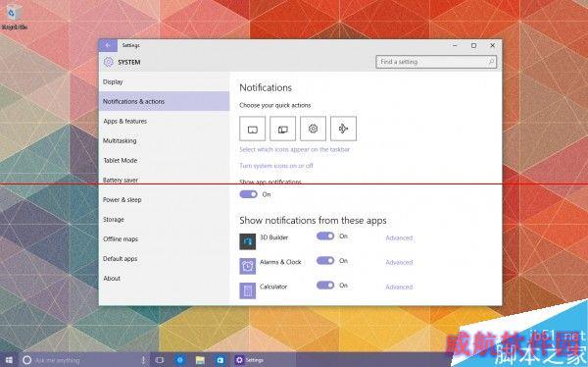
Task: Open Battery saver settings
Action: (165, 180)
